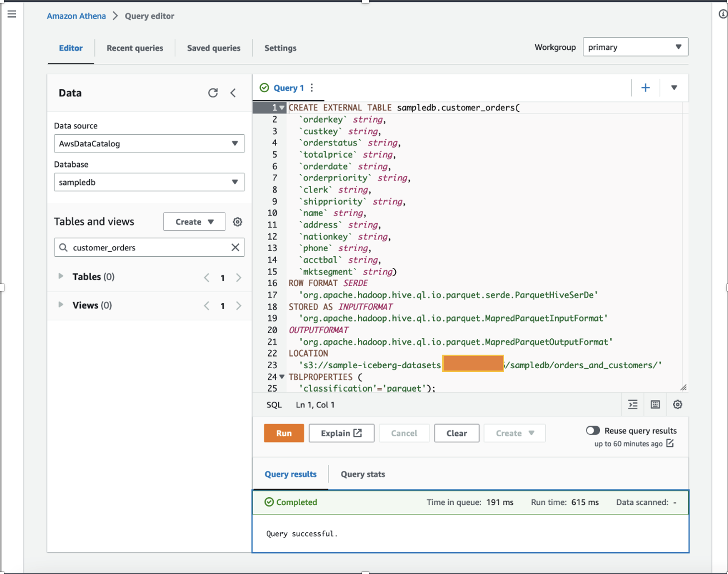Screen dimensions: 728x574
Task: Switch to the Settings tab
Action: point(280,48)
